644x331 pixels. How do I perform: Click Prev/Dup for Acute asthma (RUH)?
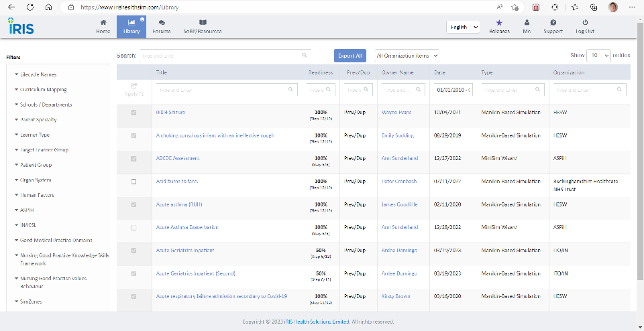[x=355, y=204]
